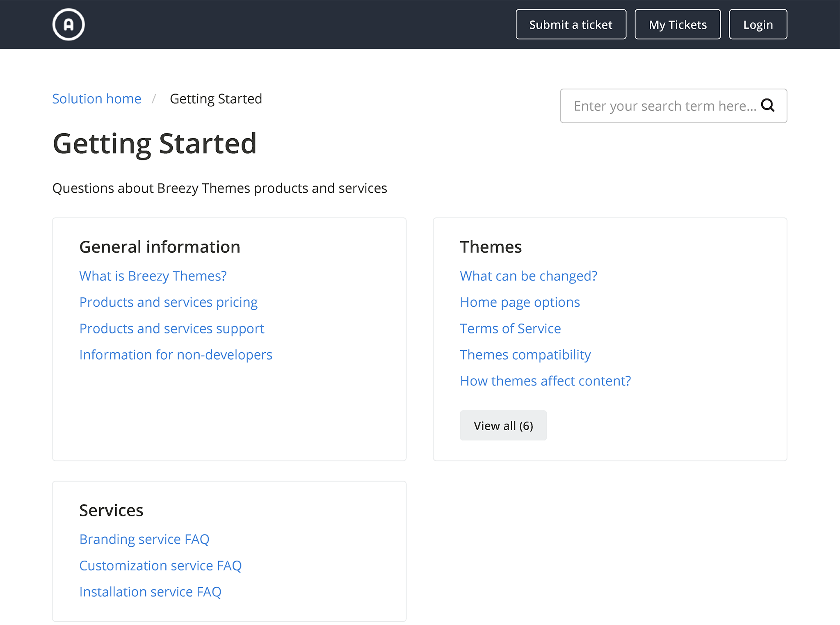Open Information for non-developers article
The image size is (840, 625).
[176, 355]
